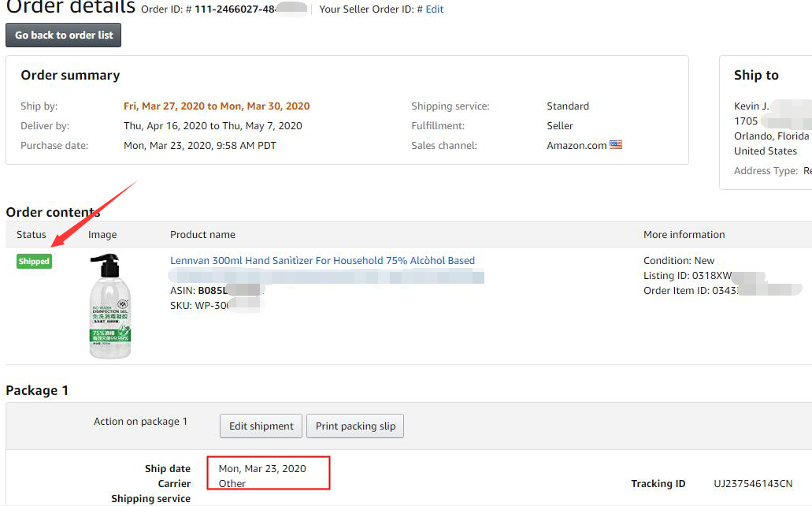Screen dimensions: 812x506
Task: Click Print packing slip button
Action: 355,426
